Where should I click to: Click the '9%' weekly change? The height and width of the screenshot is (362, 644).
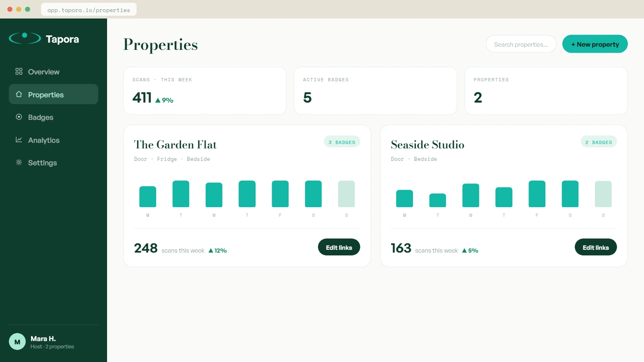click(x=164, y=100)
